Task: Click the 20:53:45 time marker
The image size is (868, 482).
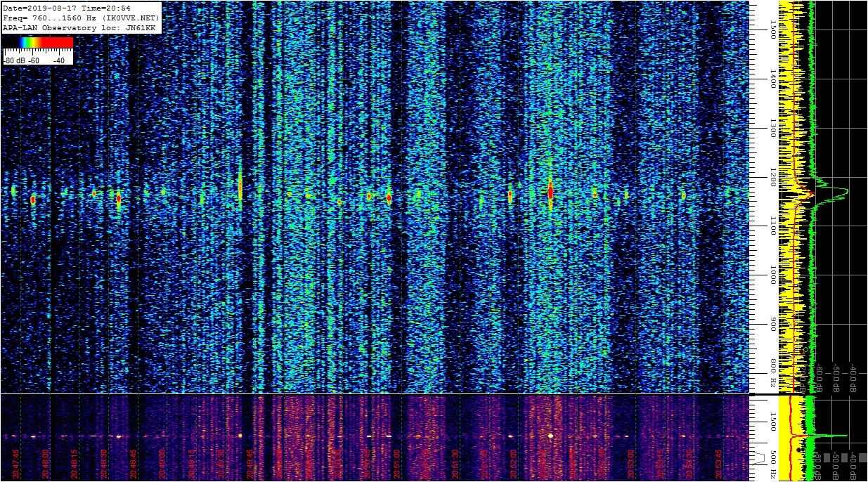Action: pyautogui.click(x=719, y=464)
